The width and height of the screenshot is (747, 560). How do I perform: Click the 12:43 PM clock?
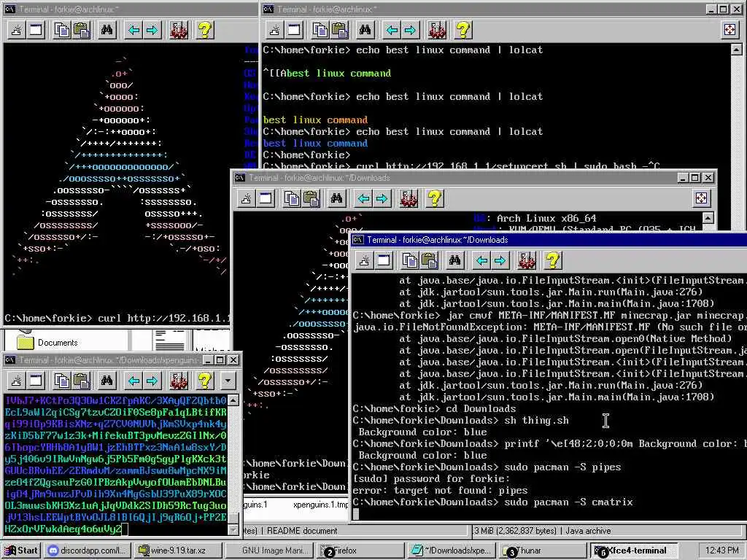[x=721, y=551]
